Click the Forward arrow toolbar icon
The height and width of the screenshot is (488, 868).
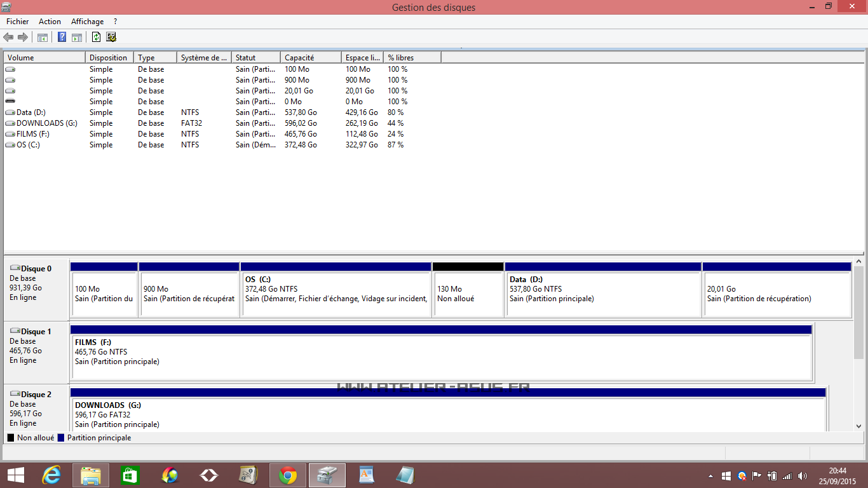click(23, 37)
